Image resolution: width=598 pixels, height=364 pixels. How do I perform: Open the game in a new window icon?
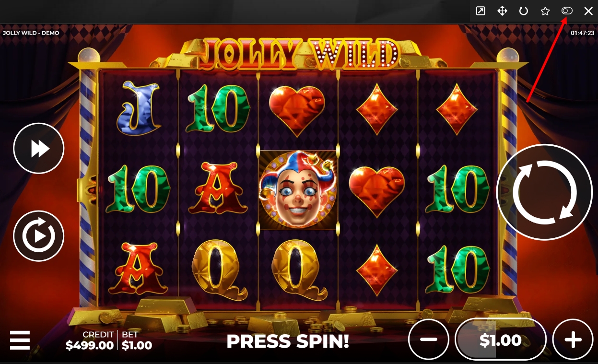(x=481, y=11)
